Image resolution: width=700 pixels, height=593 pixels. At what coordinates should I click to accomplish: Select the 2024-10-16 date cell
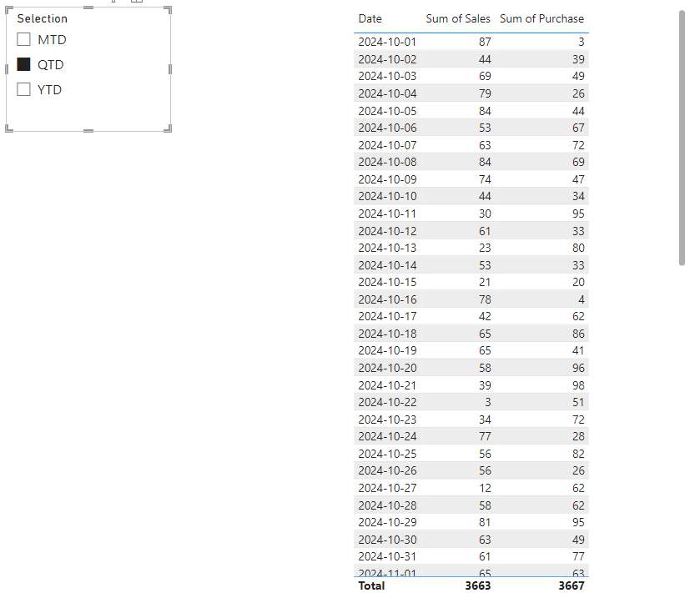click(x=387, y=299)
